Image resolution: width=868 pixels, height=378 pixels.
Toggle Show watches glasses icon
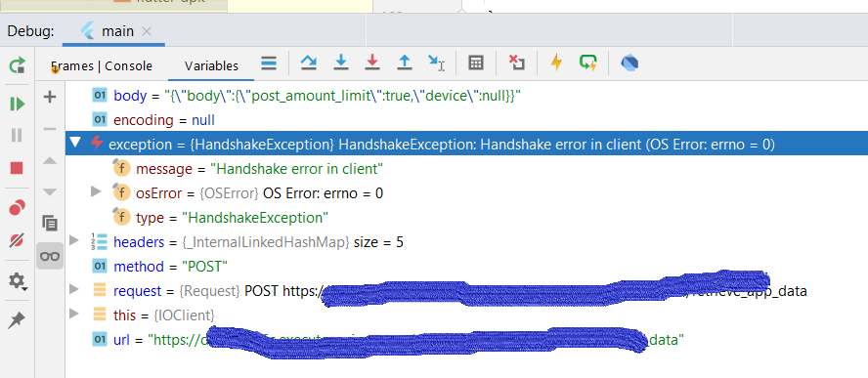[x=50, y=256]
